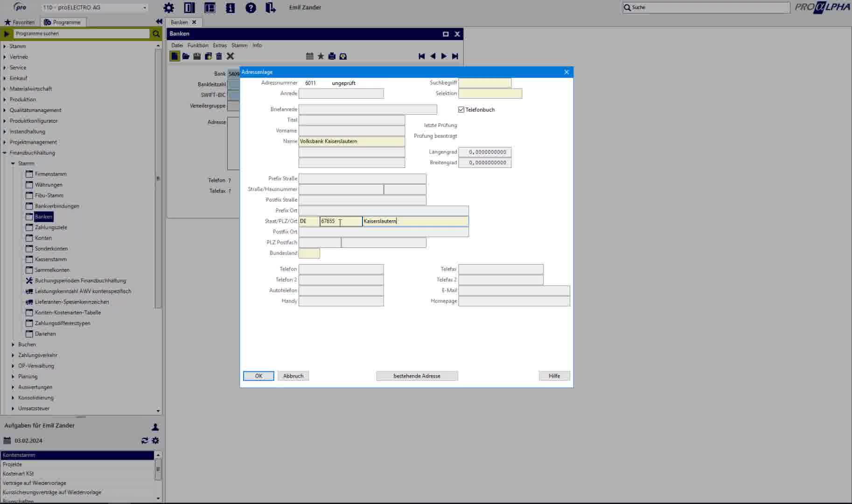The width and height of the screenshot is (852, 504).
Task: Click the Längengrad value field
Action: pyautogui.click(x=485, y=152)
